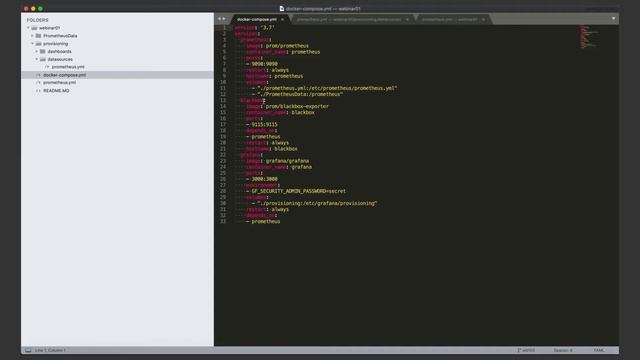
Task: Collapse the provisioning folder arrow
Action: click(32, 44)
